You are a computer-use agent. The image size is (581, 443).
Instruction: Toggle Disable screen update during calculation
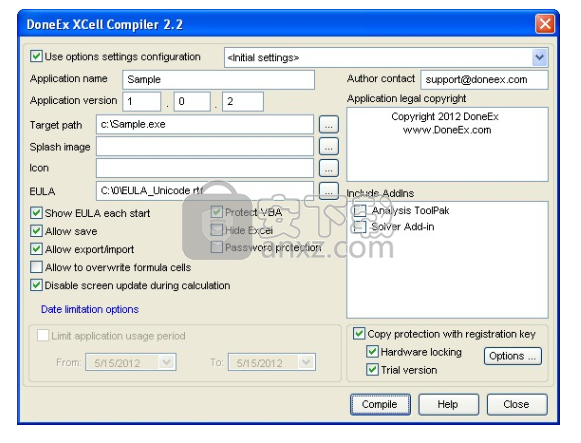[x=36, y=285]
